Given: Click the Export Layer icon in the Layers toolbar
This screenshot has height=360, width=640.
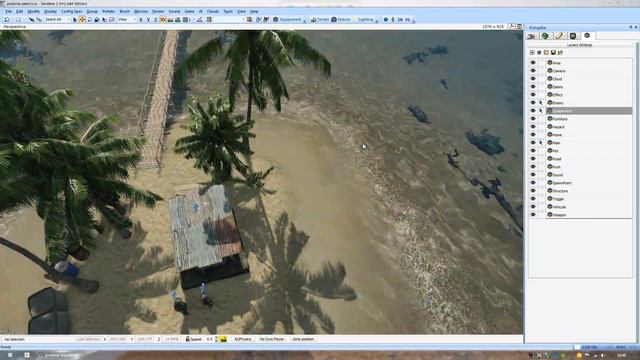Looking at the screenshot, I should pos(561,53).
